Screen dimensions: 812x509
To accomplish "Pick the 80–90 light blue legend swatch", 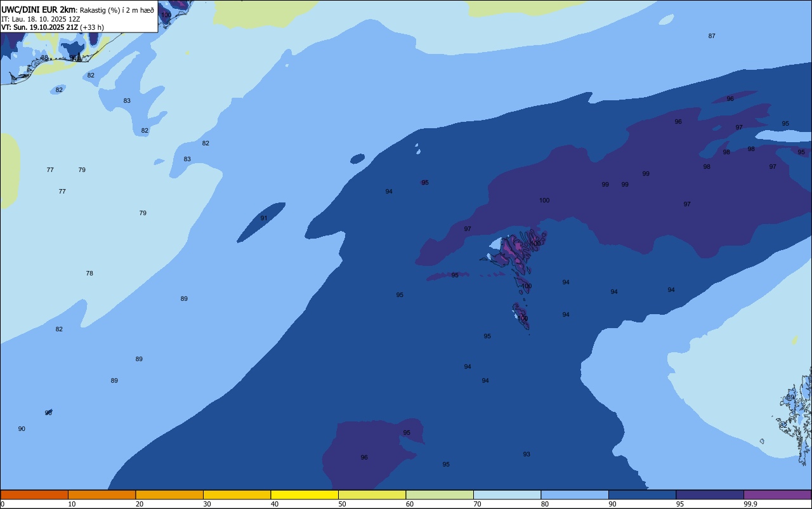I will [575, 494].
